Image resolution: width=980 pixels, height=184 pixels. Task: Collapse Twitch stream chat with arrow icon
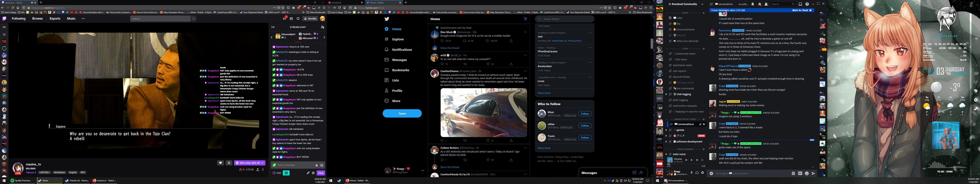(273, 27)
